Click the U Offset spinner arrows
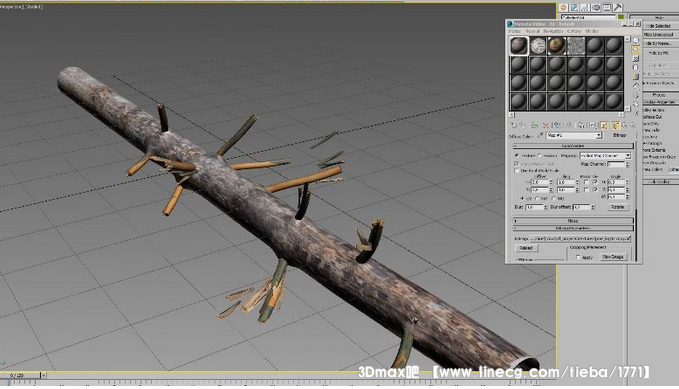 click(551, 182)
